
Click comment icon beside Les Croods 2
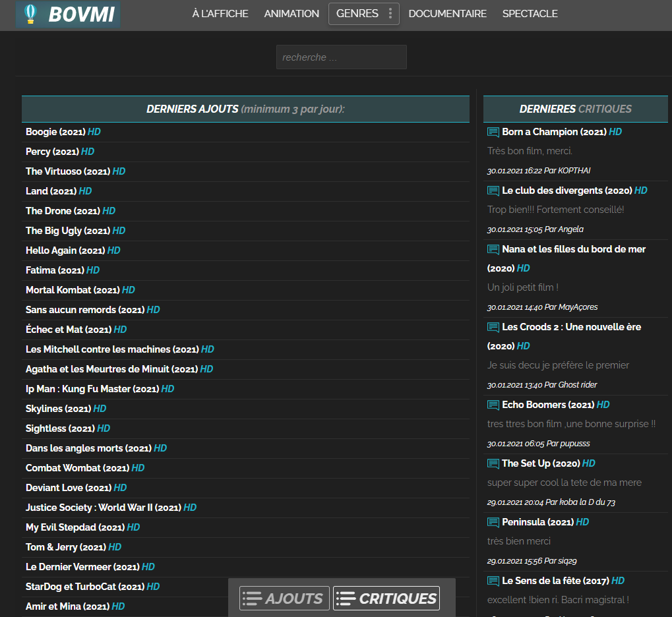493,327
